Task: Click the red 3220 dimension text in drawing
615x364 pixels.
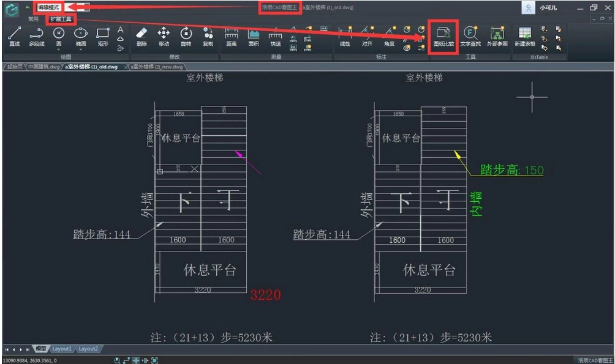Action: (265, 295)
